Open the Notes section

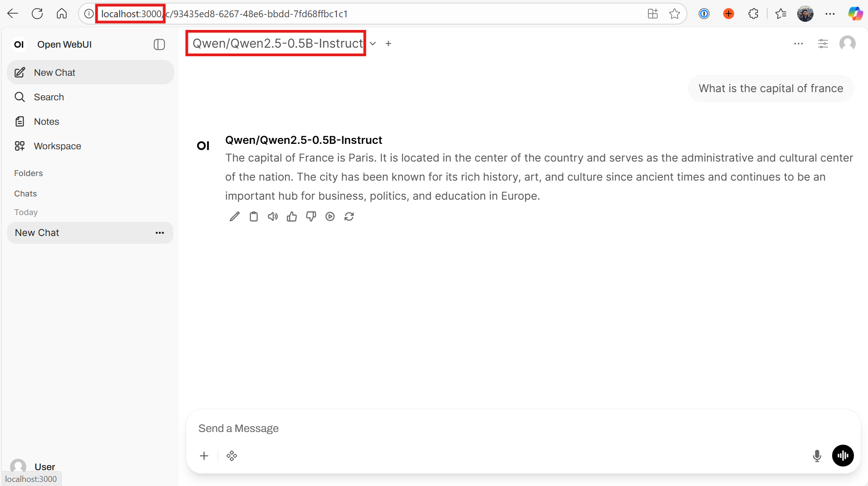46,121
